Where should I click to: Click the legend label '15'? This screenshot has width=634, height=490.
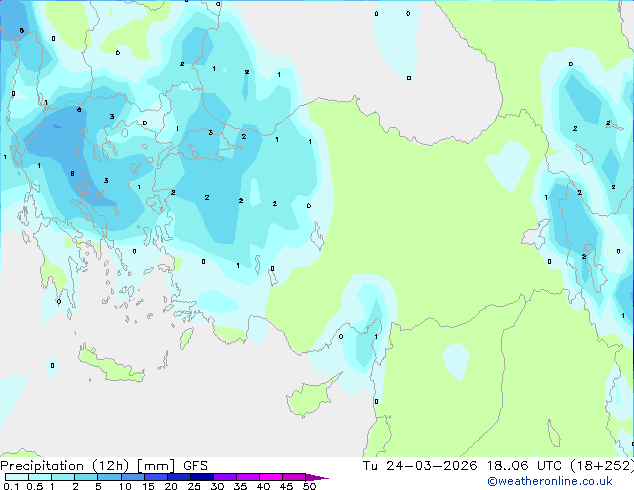(x=148, y=486)
